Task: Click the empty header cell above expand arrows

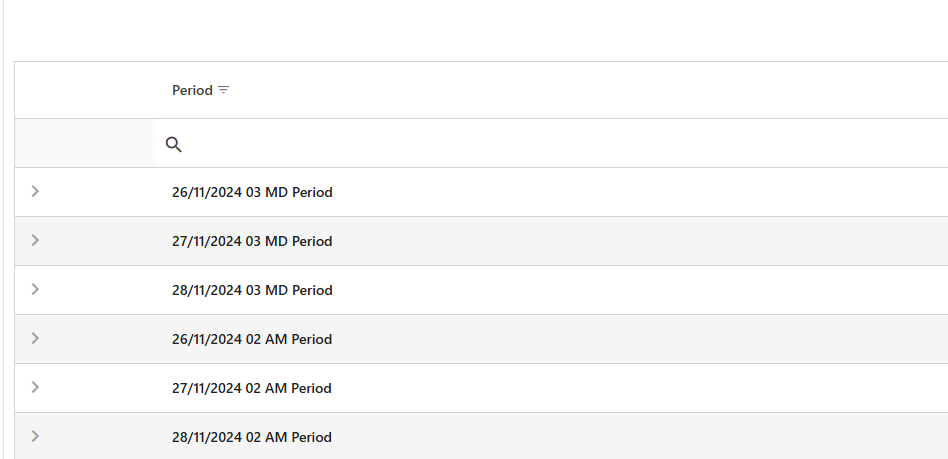Action: (85, 90)
